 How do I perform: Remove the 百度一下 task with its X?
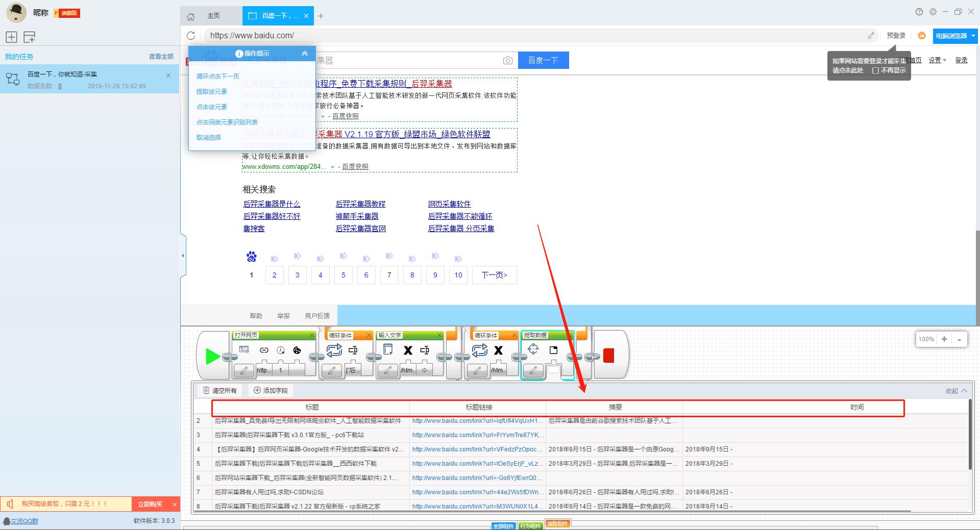(x=168, y=75)
